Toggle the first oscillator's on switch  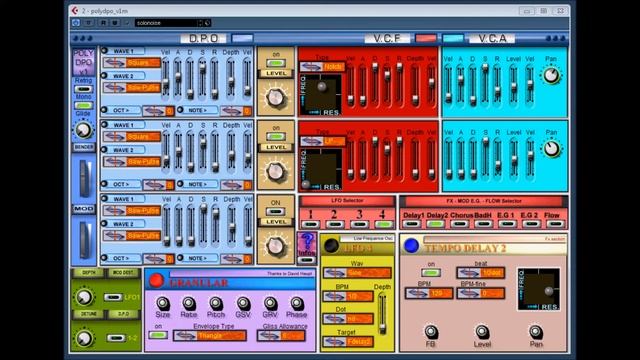(276, 63)
